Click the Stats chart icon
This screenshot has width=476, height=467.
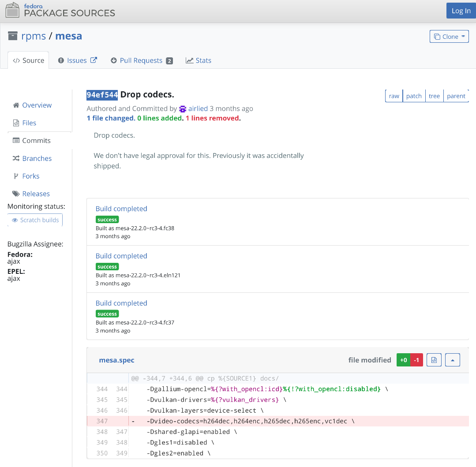click(x=189, y=60)
